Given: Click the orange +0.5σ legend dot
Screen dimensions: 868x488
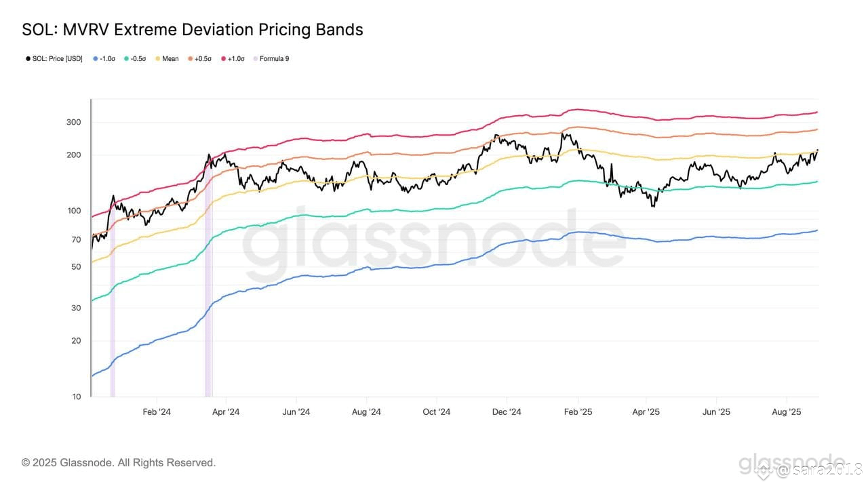Looking at the screenshot, I should (190, 59).
